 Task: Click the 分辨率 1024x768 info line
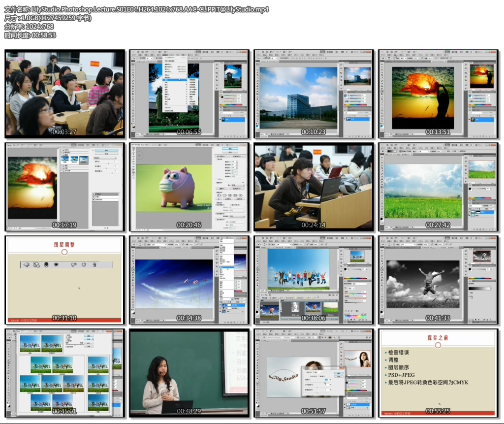29,27
